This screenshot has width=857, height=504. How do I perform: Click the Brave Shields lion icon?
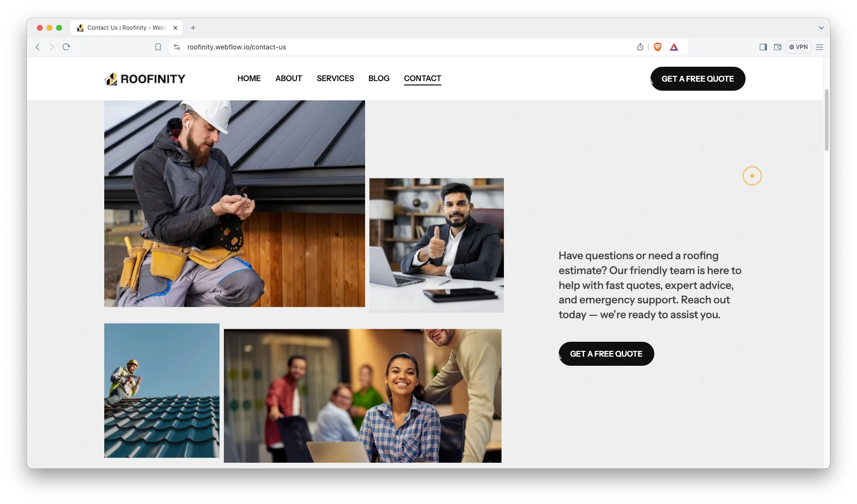point(658,47)
